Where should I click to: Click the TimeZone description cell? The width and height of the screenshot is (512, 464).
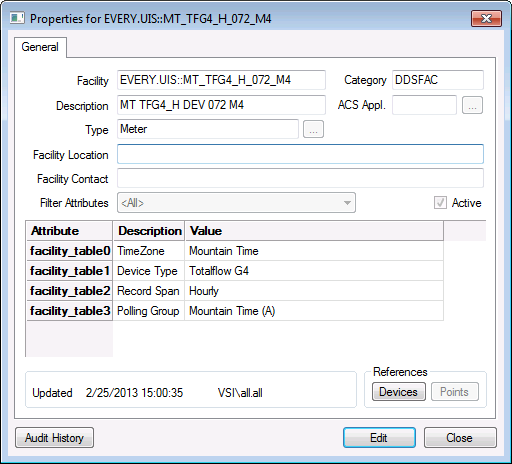point(149,251)
